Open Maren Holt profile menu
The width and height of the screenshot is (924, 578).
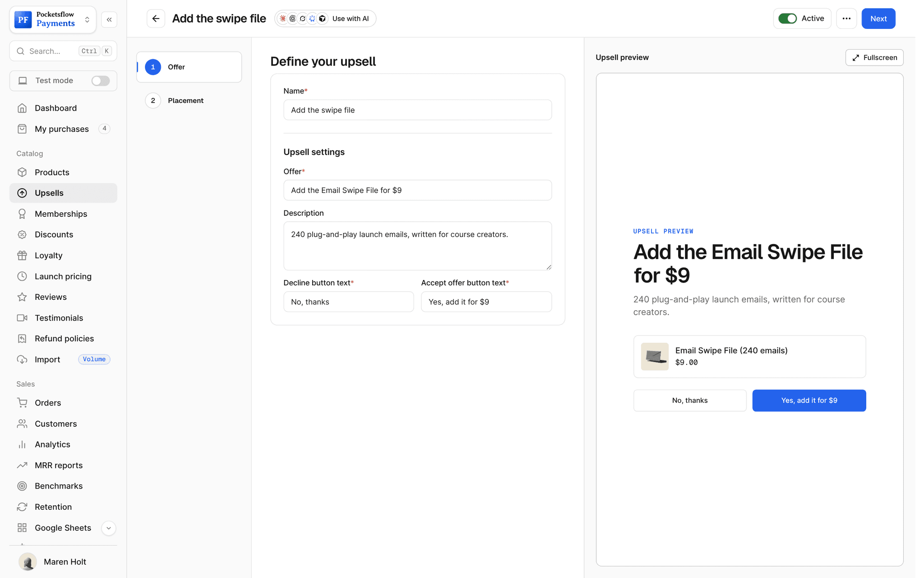pos(63,561)
